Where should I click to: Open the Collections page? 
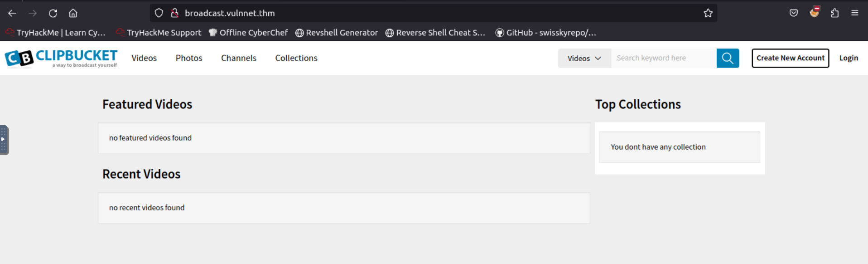pyautogui.click(x=296, y=58)
